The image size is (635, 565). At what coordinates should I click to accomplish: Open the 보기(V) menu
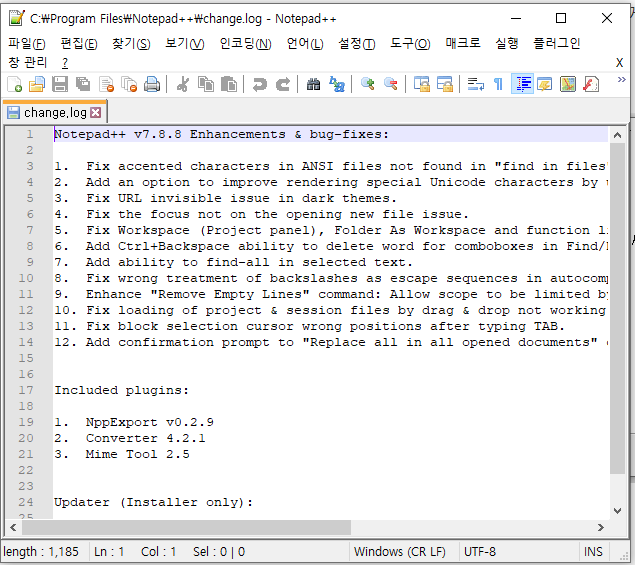[x=185, y=43]
